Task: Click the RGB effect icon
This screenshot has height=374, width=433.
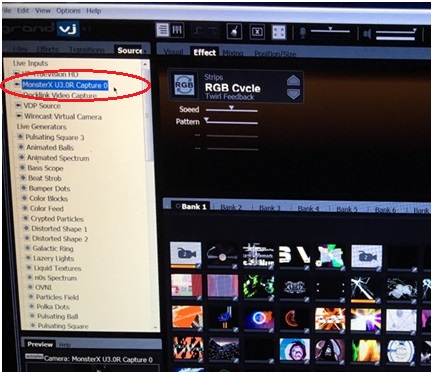Action: pyautogui.click(x=184, y=85)
